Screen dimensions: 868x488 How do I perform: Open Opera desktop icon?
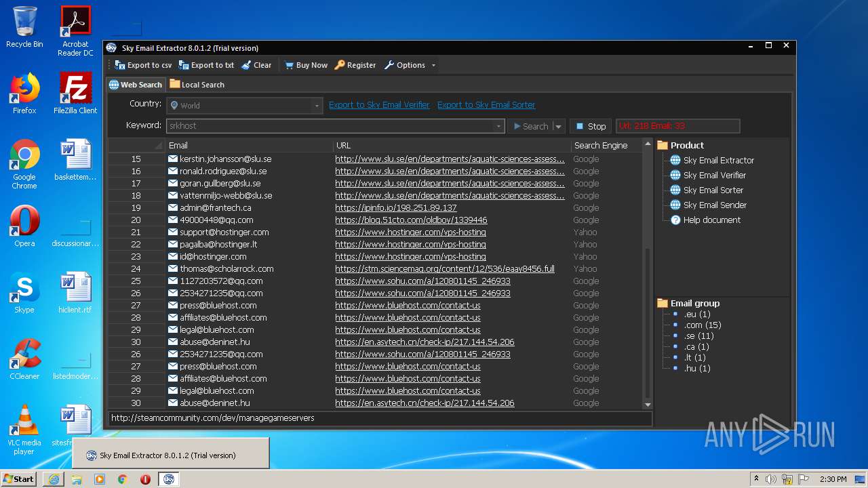[x=24, y=226]
